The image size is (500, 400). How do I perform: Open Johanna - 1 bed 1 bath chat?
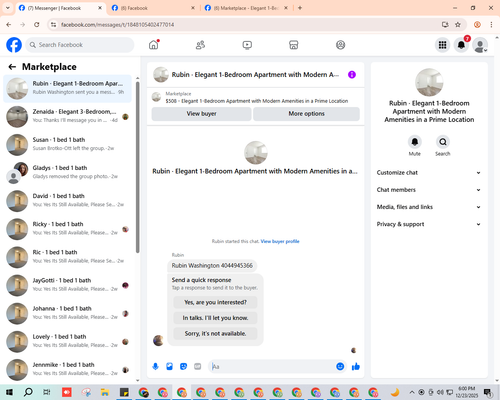coord(67,314)
